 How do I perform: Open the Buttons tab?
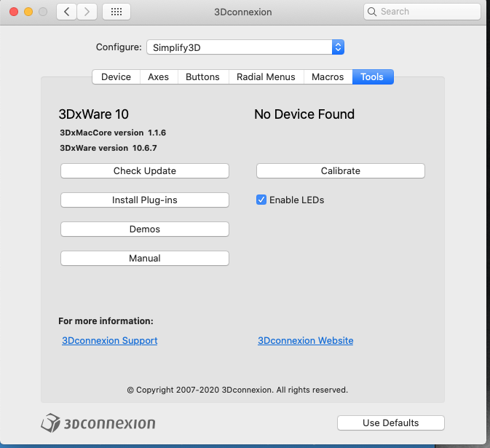pyautogui.click(x=202, y=77)
